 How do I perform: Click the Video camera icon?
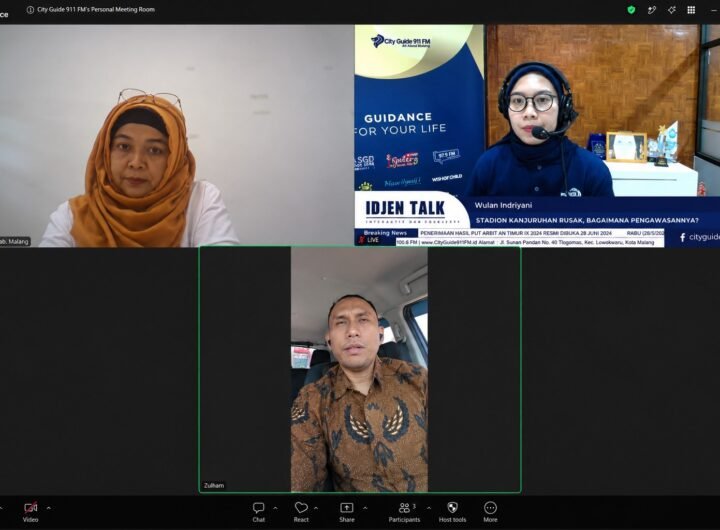pyautogui.click(x=31, y=507)
